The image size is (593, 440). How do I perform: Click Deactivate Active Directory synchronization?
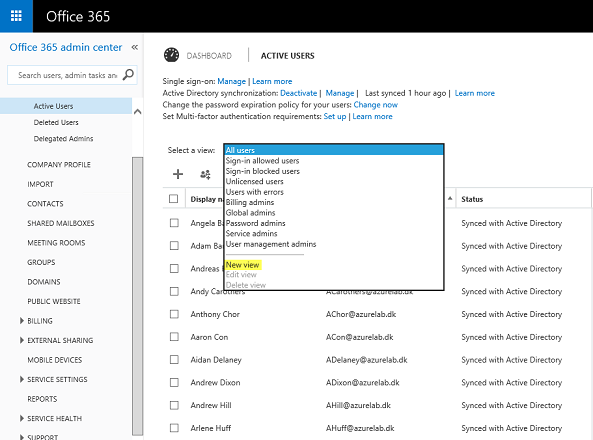click(x=298, y=93)
